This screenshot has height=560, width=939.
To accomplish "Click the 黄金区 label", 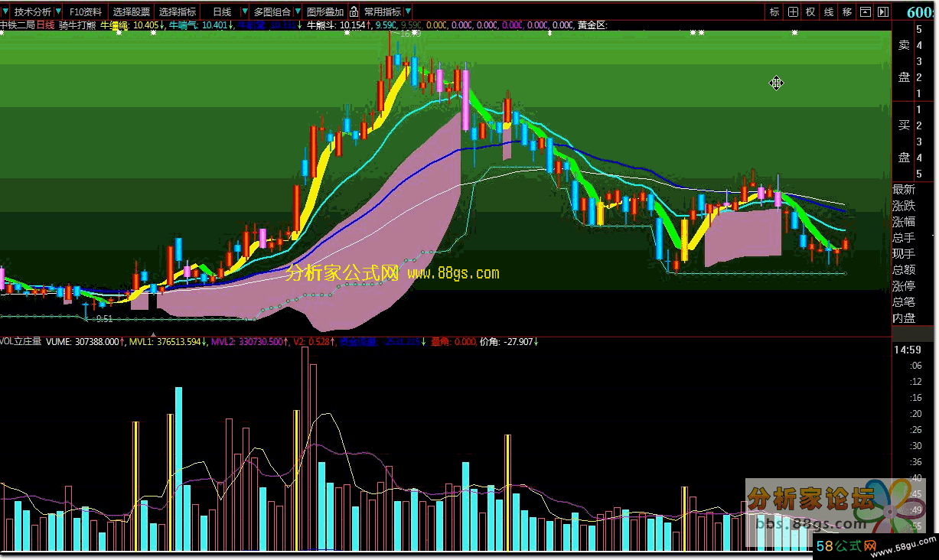I will click(592, 25).
